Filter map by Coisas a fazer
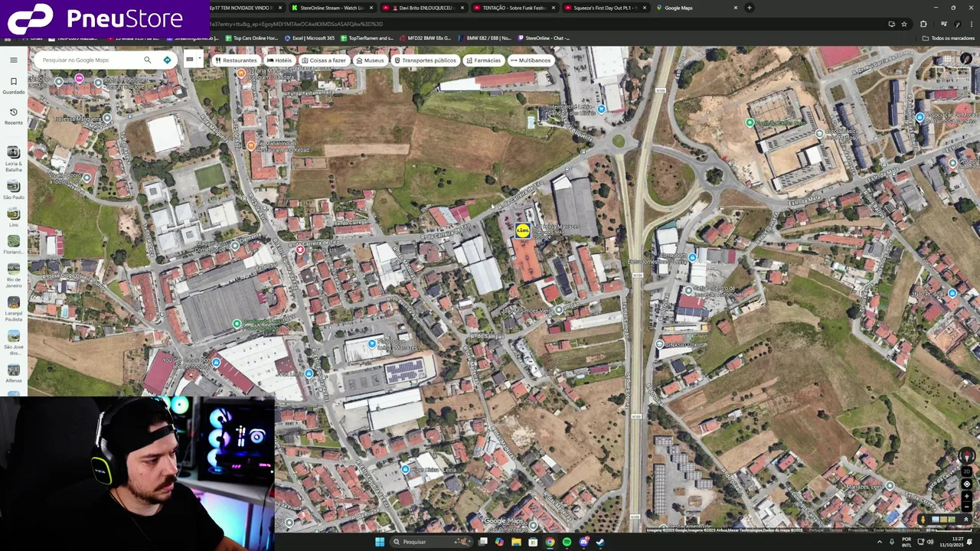 click(x=324, y=60)
